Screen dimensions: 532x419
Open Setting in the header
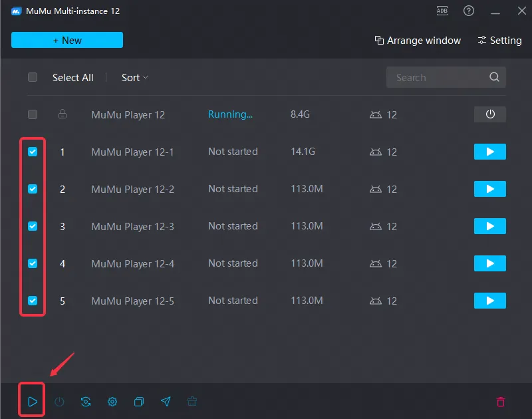coord(499,41)
